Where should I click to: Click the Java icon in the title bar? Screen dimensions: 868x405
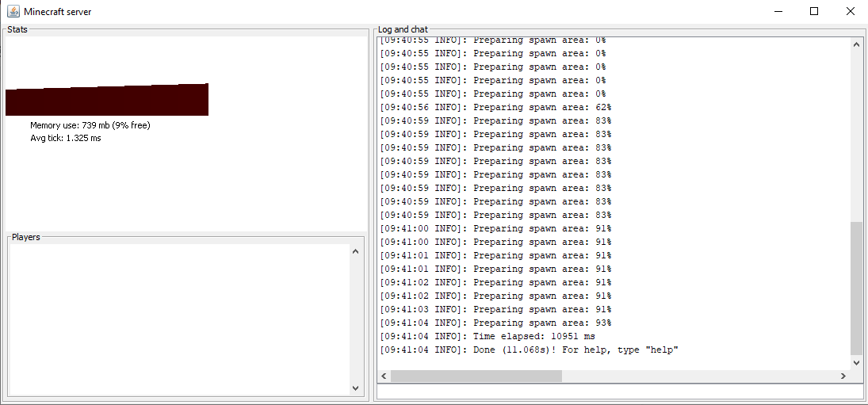tap(13, 11)
